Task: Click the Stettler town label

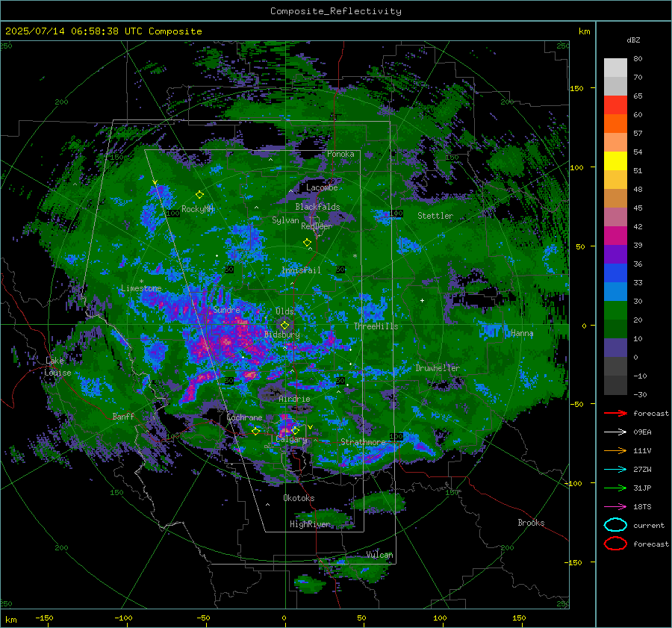Action: click(x=435, y=216)
